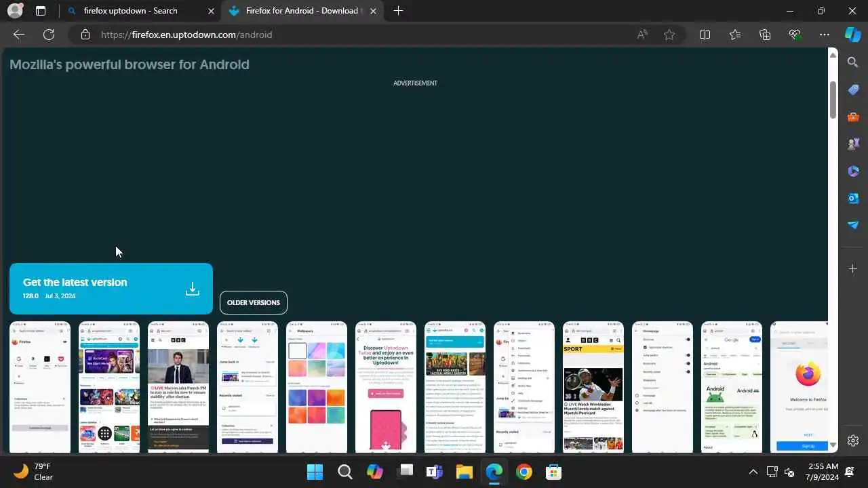Viewport: 868px width, 488px height.
Task: Open split screen view
Action: tap(705, 35)
